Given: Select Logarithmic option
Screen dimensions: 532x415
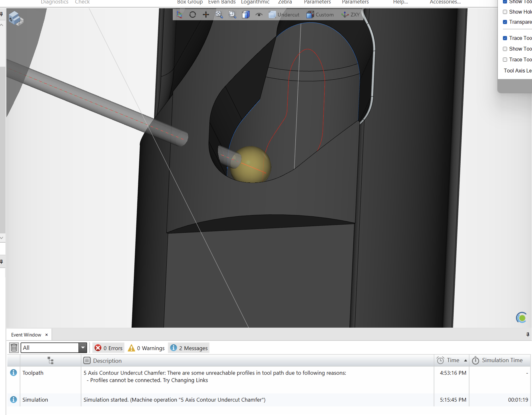Looking at the screenshot, I should (255, 2).
